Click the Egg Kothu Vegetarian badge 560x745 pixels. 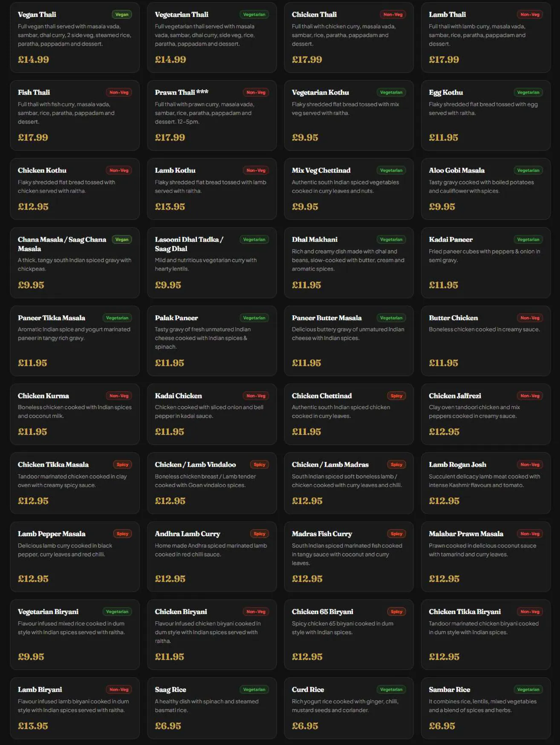point(528,92)
